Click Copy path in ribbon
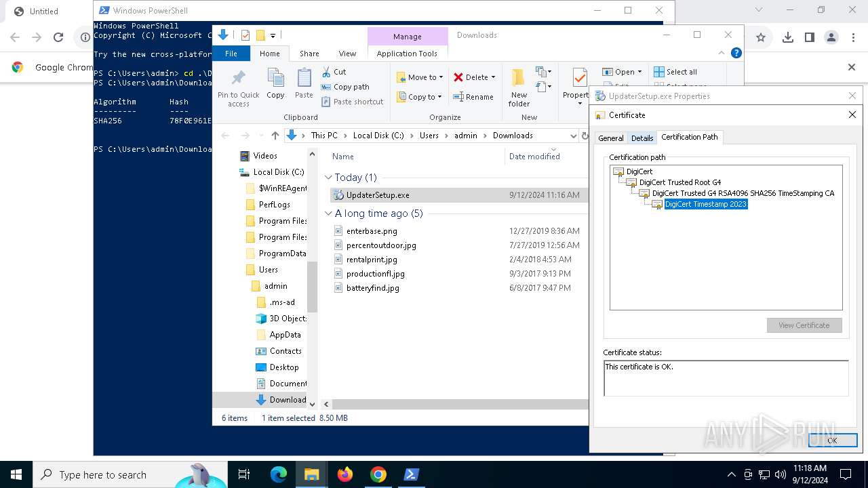868x488 pixels. (x=345, y=87)
